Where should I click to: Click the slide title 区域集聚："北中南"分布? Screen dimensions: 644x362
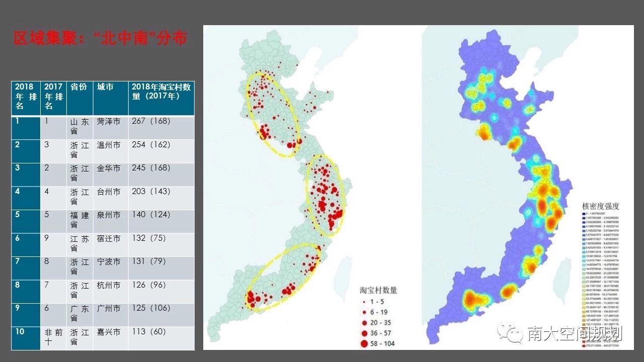(101, 38)
